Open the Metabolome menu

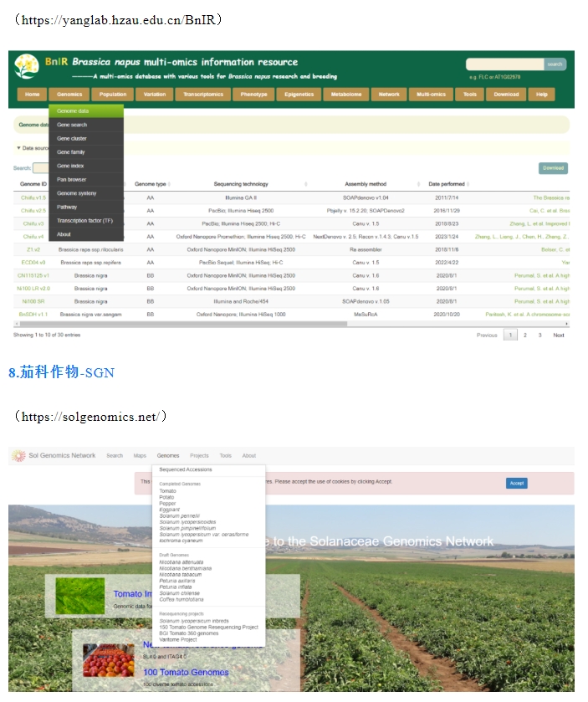pyautogui.click(x=347, y=95)
